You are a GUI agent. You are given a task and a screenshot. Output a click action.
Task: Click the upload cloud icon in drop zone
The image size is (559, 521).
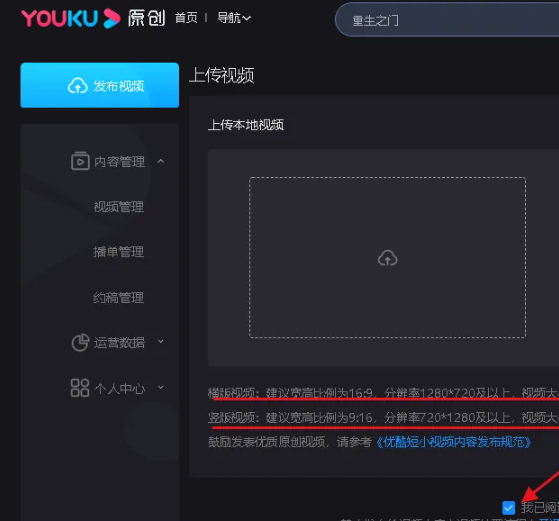click(388, 258)
